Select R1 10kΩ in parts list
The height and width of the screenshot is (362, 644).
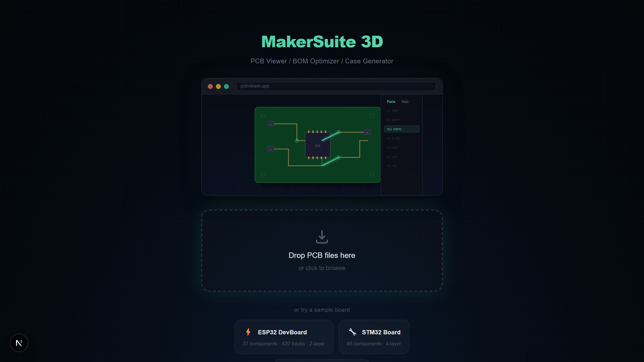[x=393, y=111]
